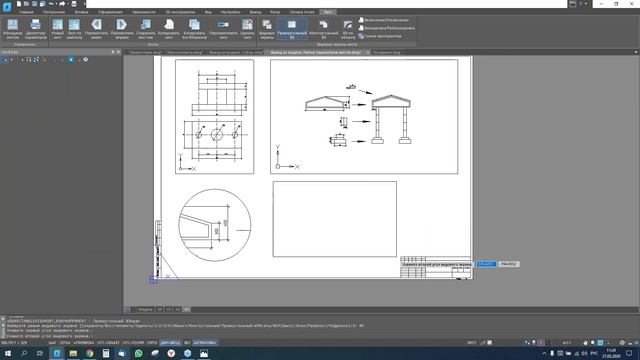Image resolution: width=640 pixels, height=360 pixels.
Task: Click the РУС language indicator in tray
Action: point(595,353)
